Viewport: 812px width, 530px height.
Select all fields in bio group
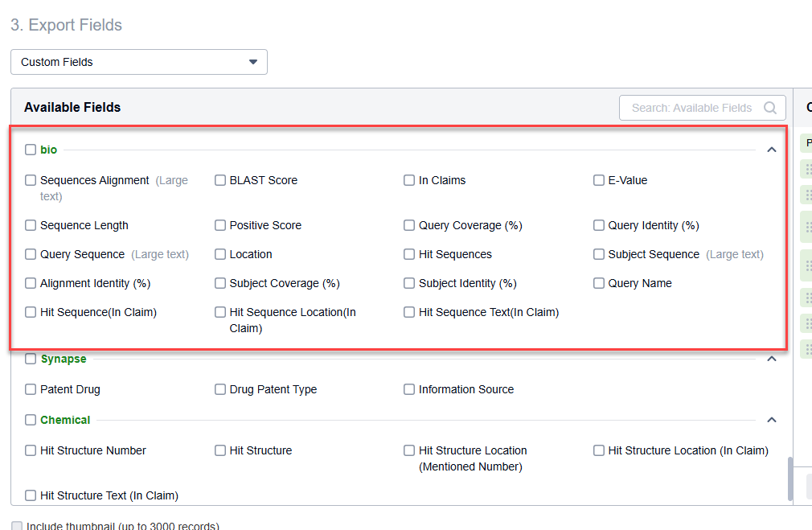31,150
